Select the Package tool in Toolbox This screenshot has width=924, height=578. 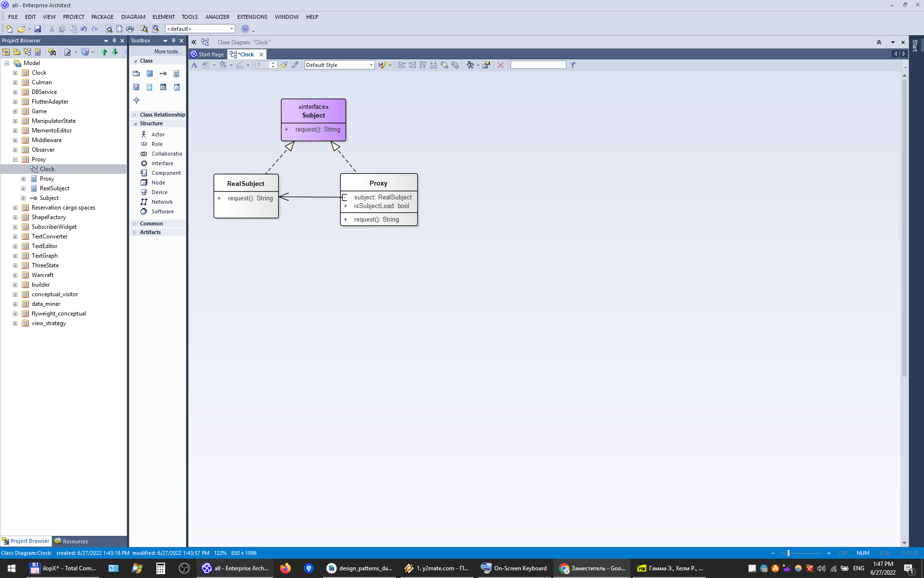point(136,74)
